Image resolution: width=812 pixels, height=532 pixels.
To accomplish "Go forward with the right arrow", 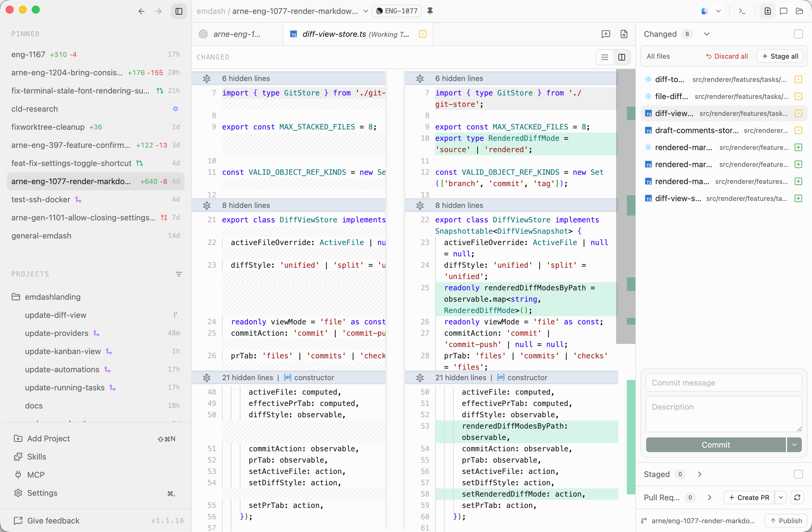I will point(158,11).
